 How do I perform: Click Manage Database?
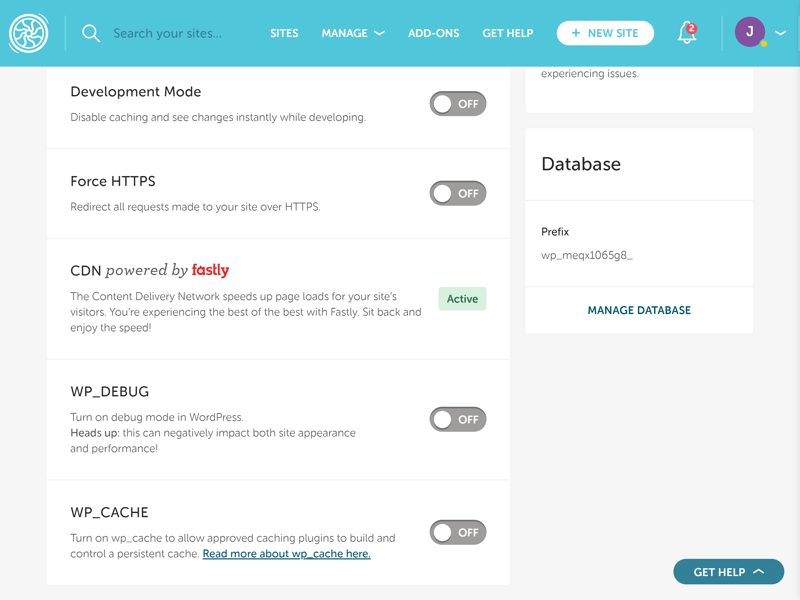(639, 310)
